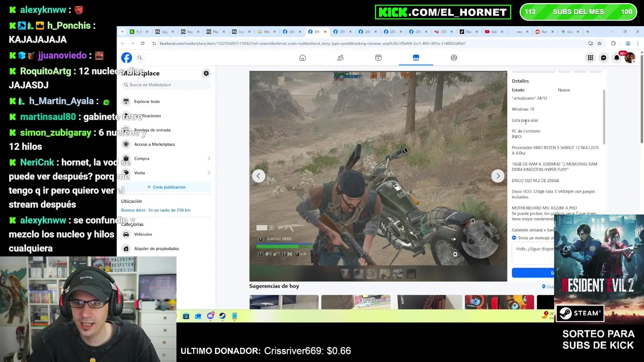
Task: Open a new browser tab with the plus button
Action: [587, 32]
